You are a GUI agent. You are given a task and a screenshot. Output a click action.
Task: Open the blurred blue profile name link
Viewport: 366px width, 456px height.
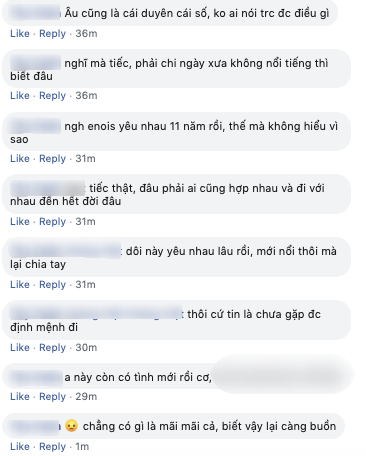pos(96,314)
